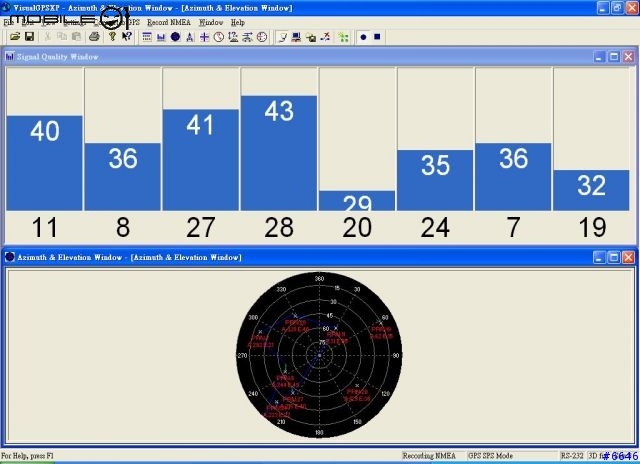Click the signal bar showing 35 for satellite 24
This screenshot has height=464, width=640.
pyautogui.click(x=435, y=180)
